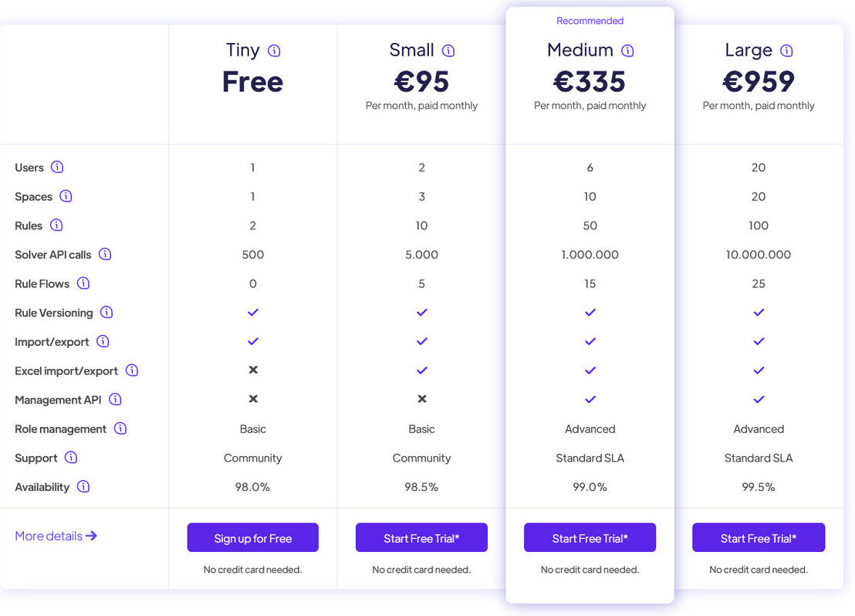Click the info icon beside Role management
Viewport: 855px width, 616px height.
pos(120,428)
